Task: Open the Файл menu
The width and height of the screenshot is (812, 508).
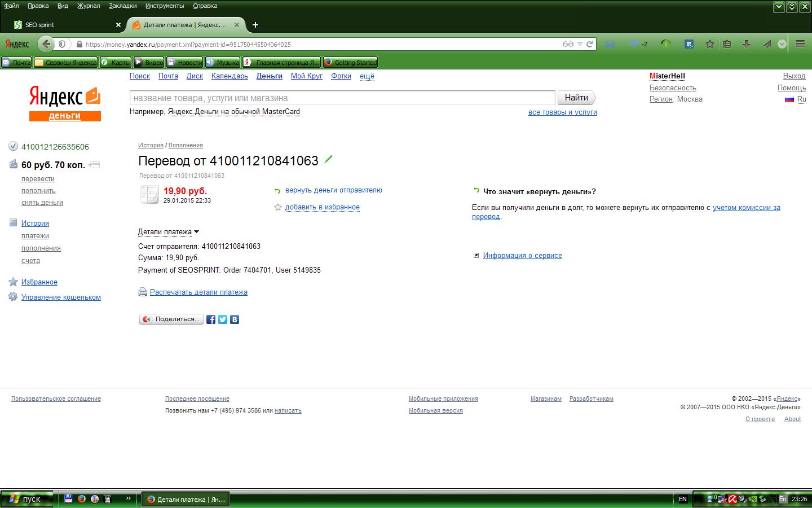Action: tap(11, 6)
